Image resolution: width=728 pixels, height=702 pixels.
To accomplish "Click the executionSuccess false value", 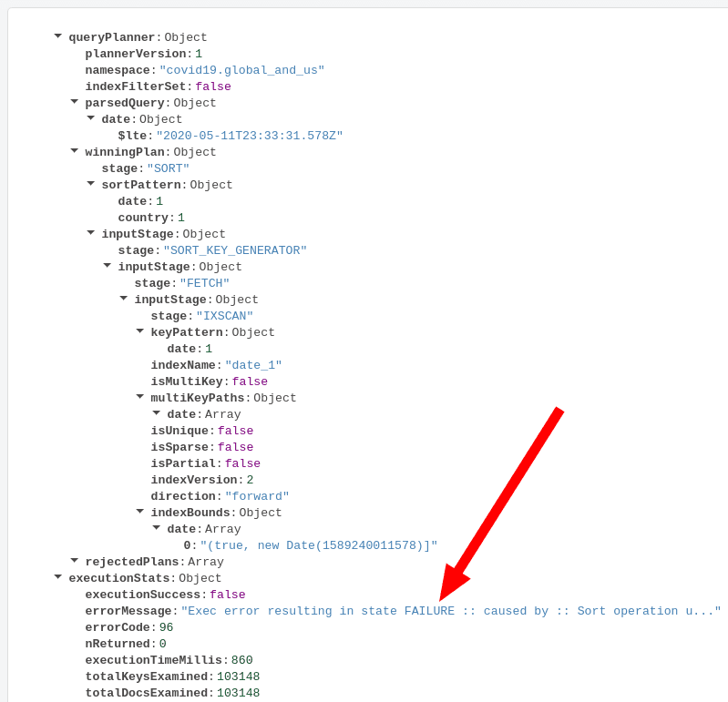I will (x=227, y=595).
